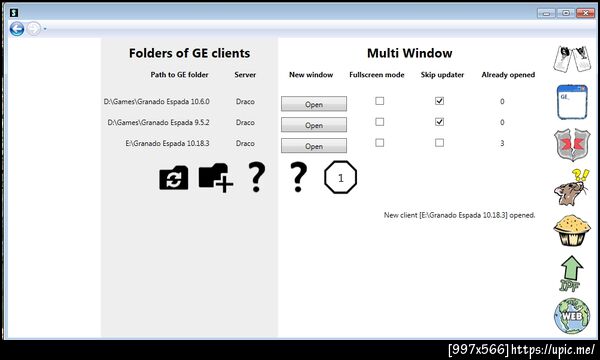Click the octagon icon numbered 1
600x360 pixels.
(341, 178)
